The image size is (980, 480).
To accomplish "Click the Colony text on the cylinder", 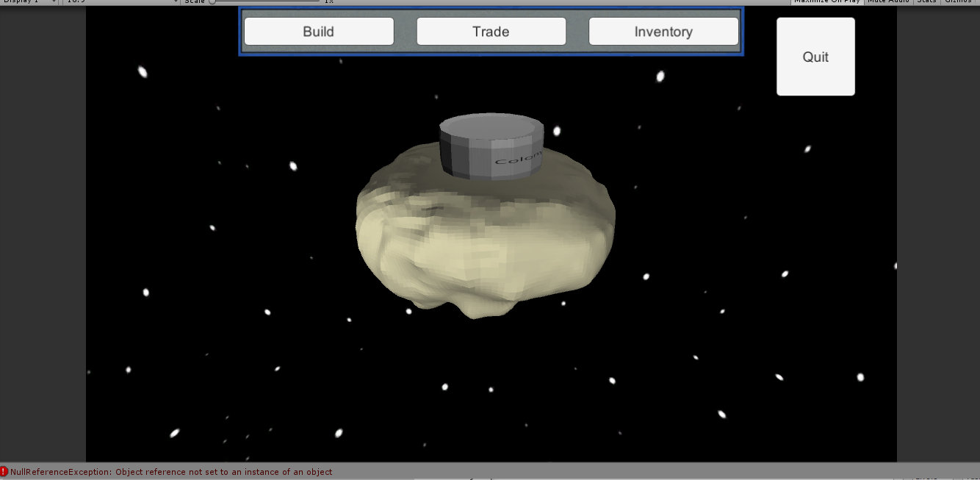I will 518,157.
